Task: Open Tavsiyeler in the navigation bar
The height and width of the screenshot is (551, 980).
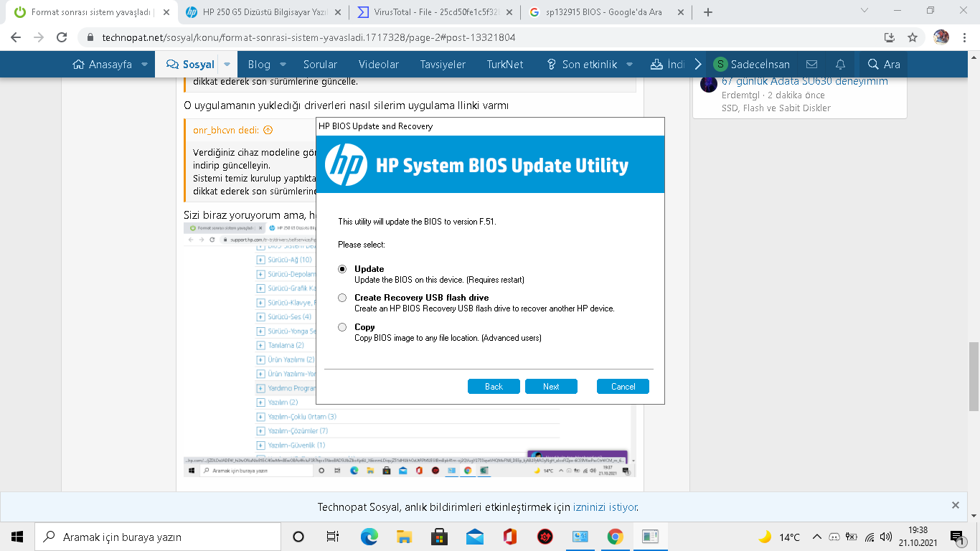Action: pyautogui.click(x=443, y=64)
